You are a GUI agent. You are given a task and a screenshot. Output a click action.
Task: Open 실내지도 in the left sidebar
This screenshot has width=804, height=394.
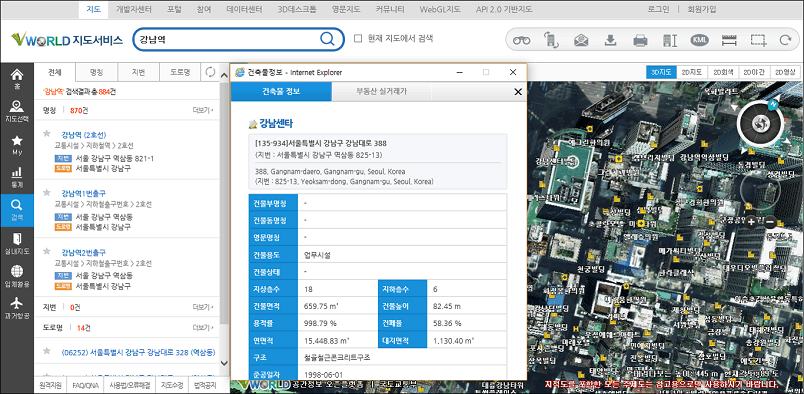(x=17, y=244)
